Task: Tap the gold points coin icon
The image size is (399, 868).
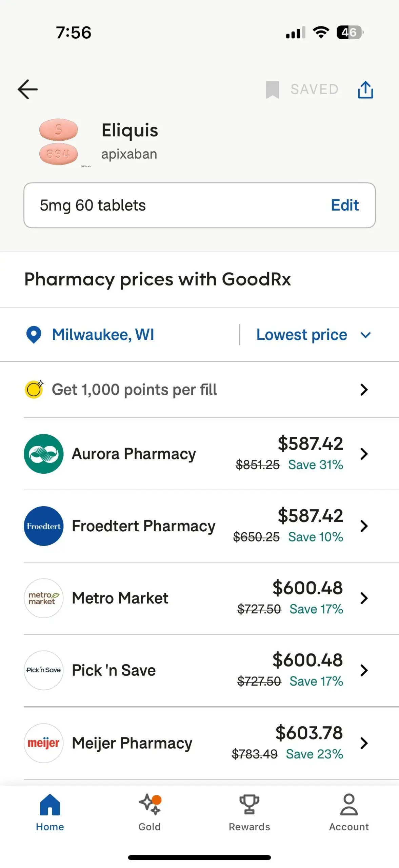Action: [34, 389]
